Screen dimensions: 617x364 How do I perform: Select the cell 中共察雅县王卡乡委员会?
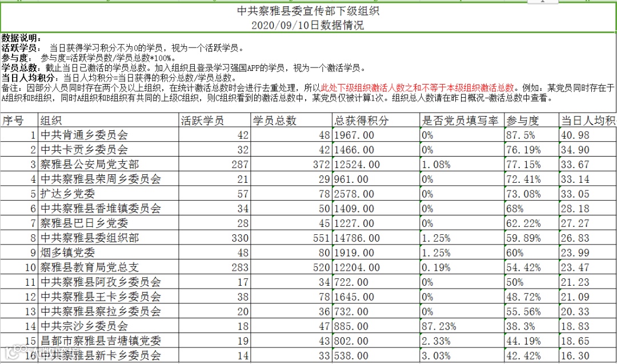[x=109, y=297]
